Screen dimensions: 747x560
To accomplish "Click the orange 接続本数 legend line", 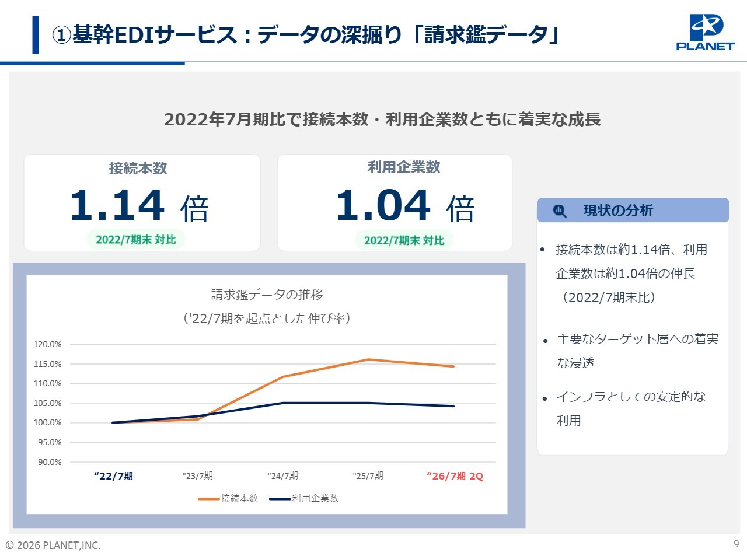I will click(208, 499).
